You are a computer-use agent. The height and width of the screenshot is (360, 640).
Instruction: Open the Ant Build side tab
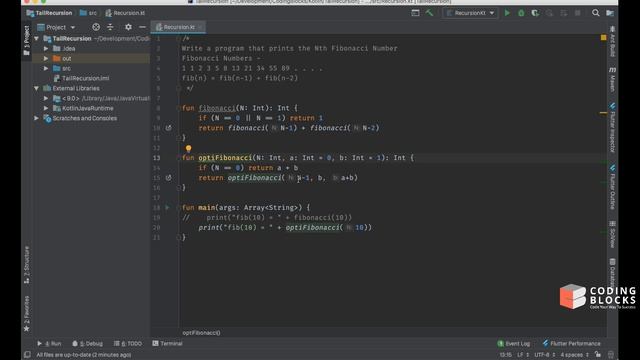coord(612,41)
